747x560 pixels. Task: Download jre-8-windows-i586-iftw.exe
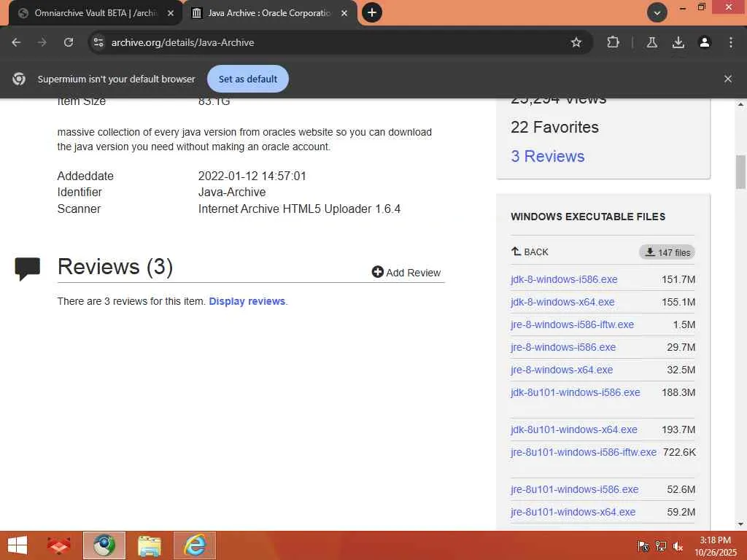pyautogui.click(x=572, y=324)
